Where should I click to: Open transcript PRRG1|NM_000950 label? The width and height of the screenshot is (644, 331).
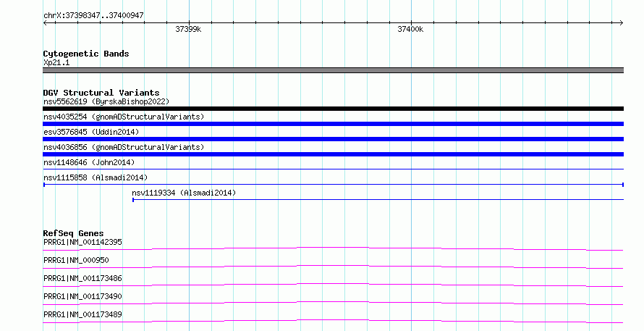tap(76, 260)
